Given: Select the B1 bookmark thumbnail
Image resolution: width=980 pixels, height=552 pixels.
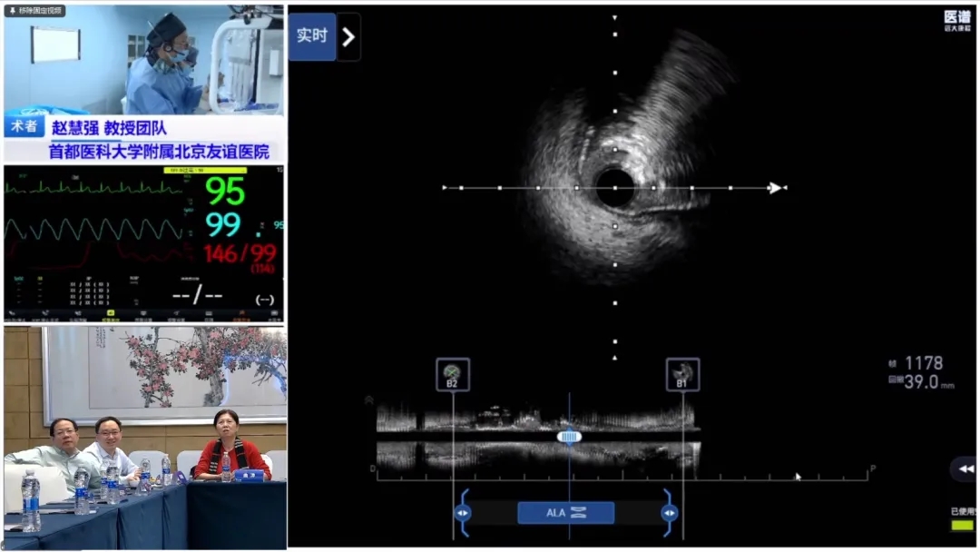Looking at the screenshot, I should (x=682, y=374).
